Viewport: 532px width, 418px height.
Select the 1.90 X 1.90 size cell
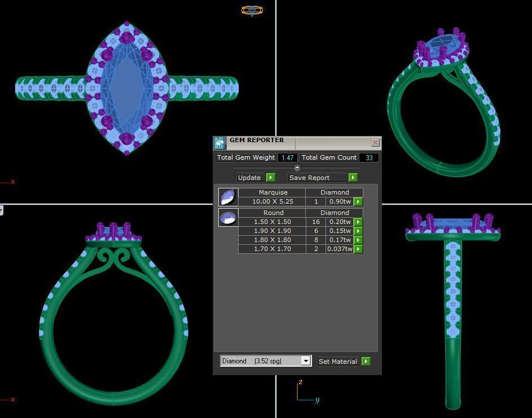[272, 231]
